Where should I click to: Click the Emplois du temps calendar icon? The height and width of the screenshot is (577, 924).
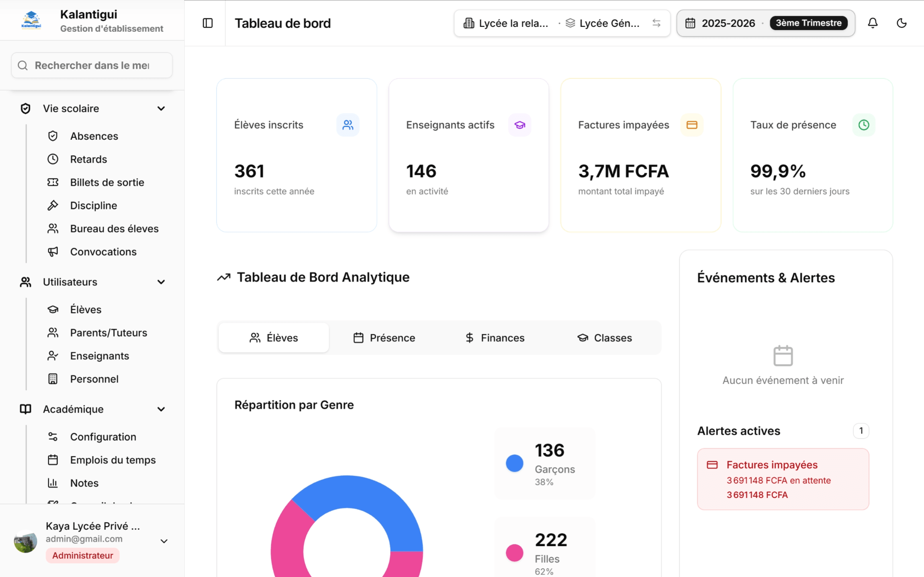click(53, 460)
